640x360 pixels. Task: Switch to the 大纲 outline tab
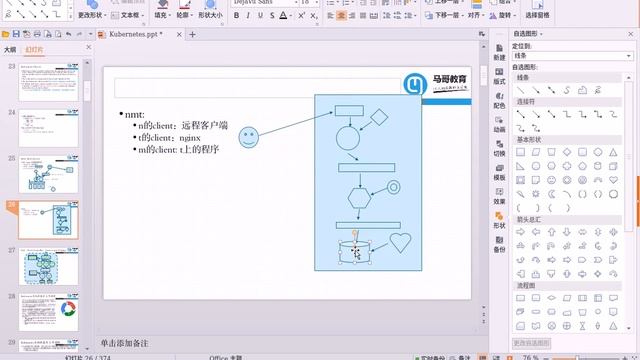click(x=10, y=50)
